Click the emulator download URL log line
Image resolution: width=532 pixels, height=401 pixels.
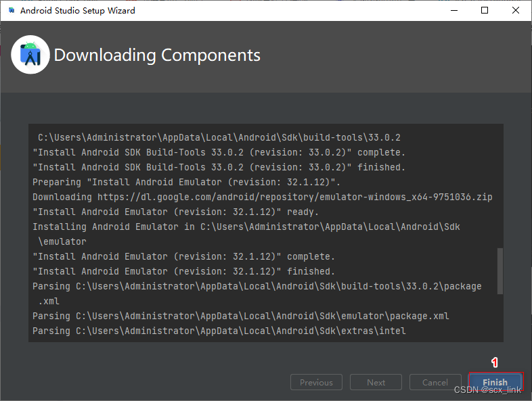point(263,197)
